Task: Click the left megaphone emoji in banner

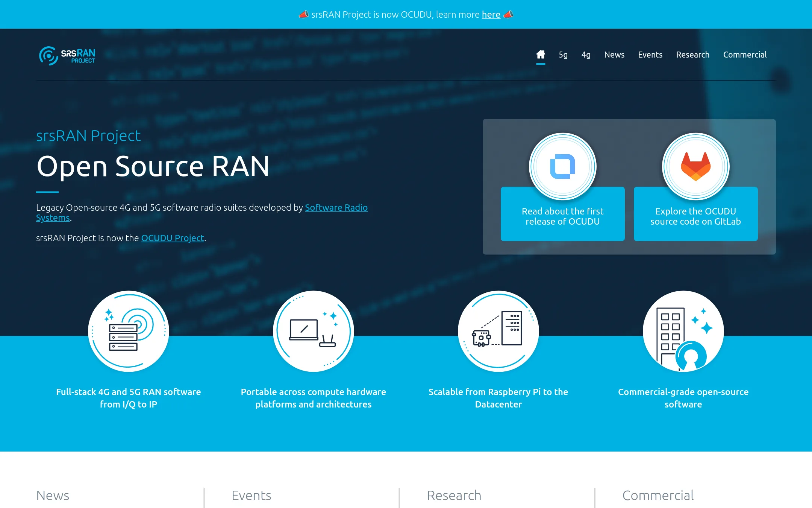Action: [x=304, y=14]
